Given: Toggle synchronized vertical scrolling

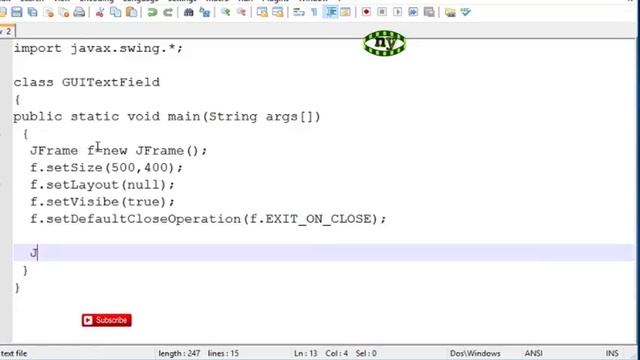Looking at the screenshot, I should point(262,12).
